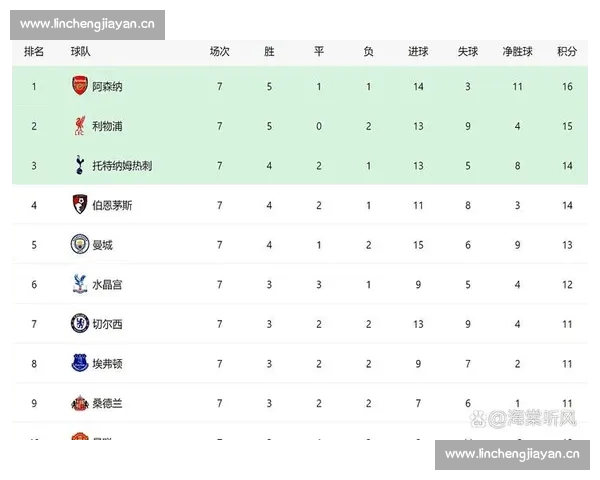Click the Sunderland club crest icon
The image size is (600, 480).
[80, 402]
